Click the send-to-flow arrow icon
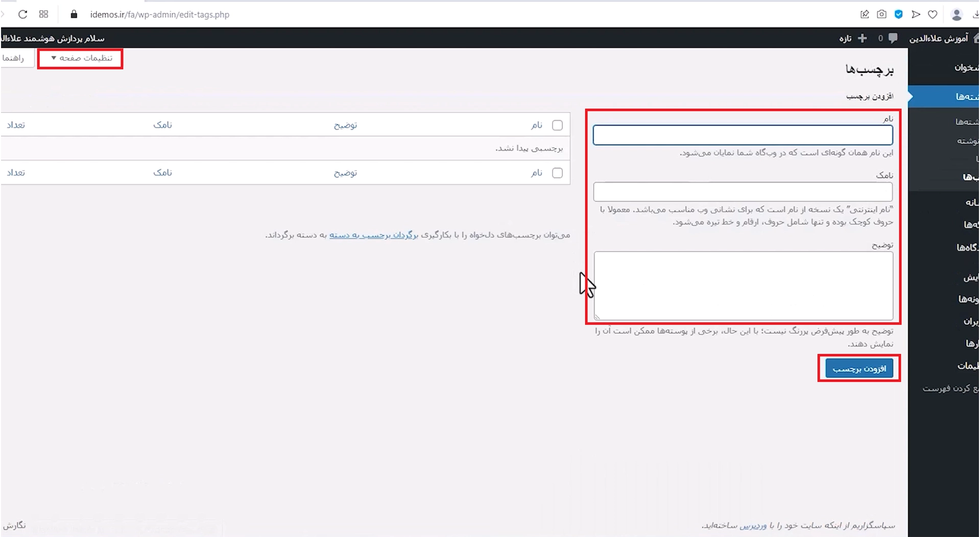 tap(916, 14)
